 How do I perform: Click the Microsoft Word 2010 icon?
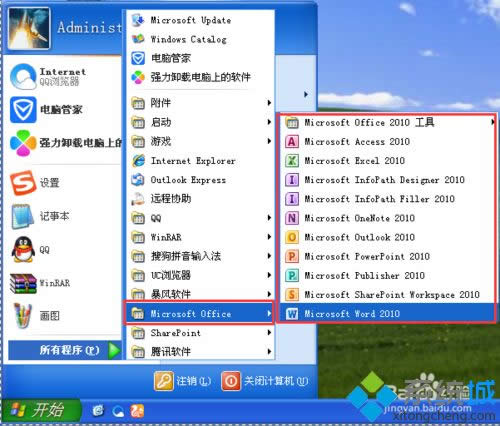tap(292, 314)
